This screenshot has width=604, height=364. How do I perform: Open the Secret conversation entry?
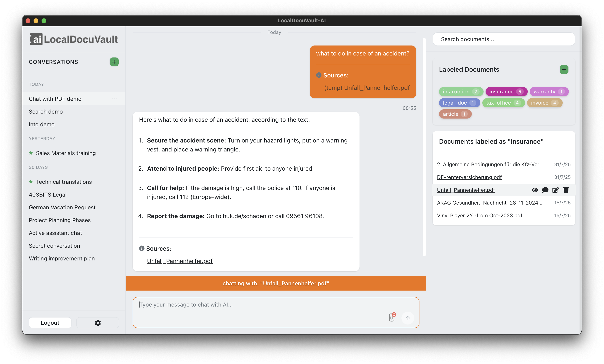click(x=54, y=245)
